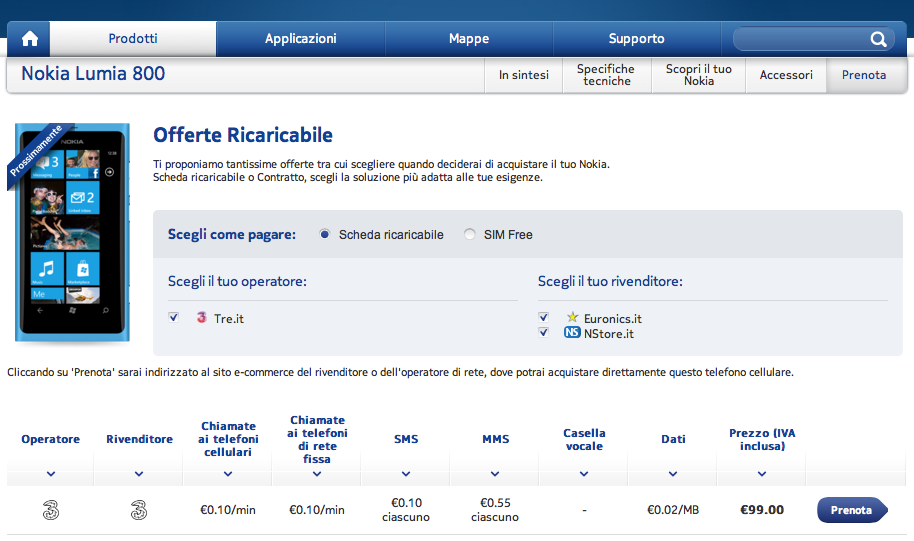Viewport: 914px width, 541px height.
Task: Click sort arrow under Prezzo (IVA inclusa)
Action: (762, 474)
